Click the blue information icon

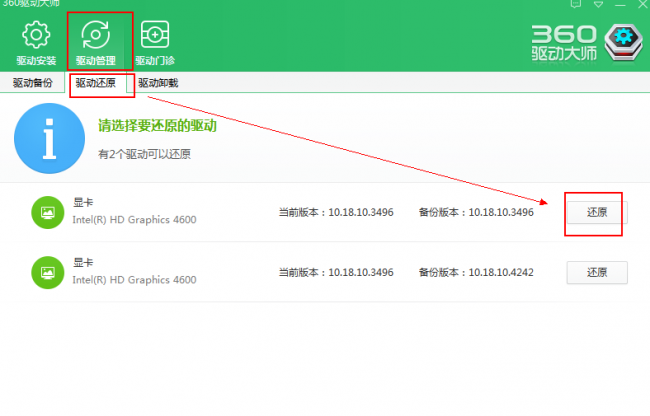(49, 138)
